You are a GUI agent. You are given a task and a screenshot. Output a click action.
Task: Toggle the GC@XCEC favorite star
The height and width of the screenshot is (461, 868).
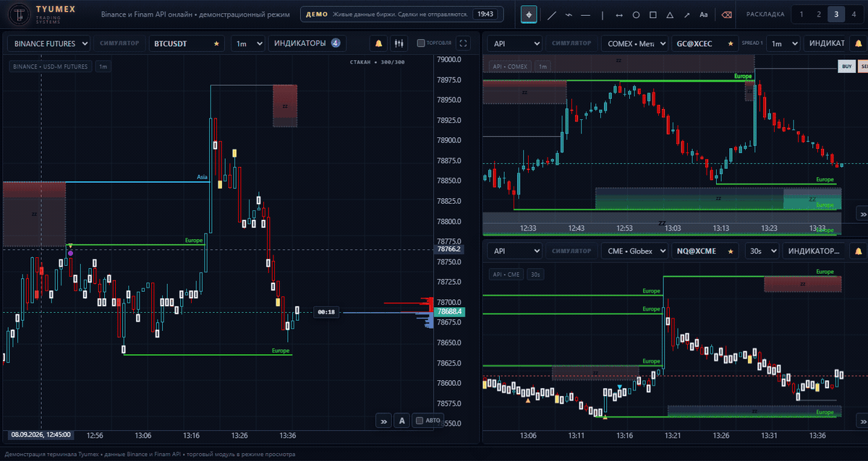click(x=730, y=44)
